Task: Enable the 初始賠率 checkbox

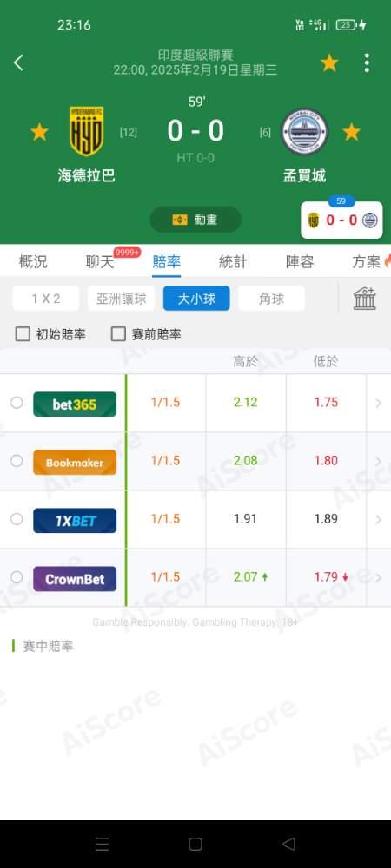Action: (x=23, y=334)
